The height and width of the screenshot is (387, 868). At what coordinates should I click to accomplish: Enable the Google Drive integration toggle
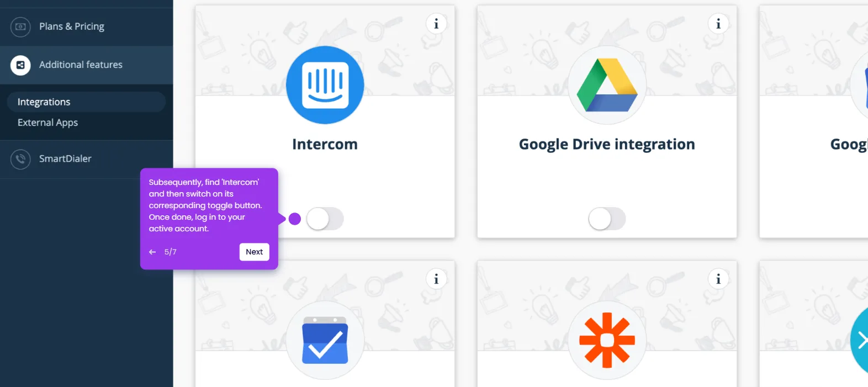[x=607, y=219]
